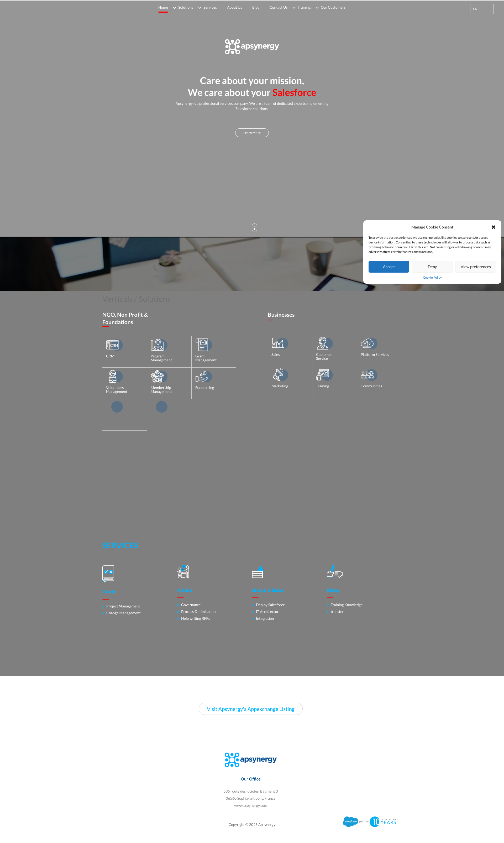The height and width of the screenshot is (843, 504).
Task: Expand the chevron beside Services menu
Action: pos(200,8)
